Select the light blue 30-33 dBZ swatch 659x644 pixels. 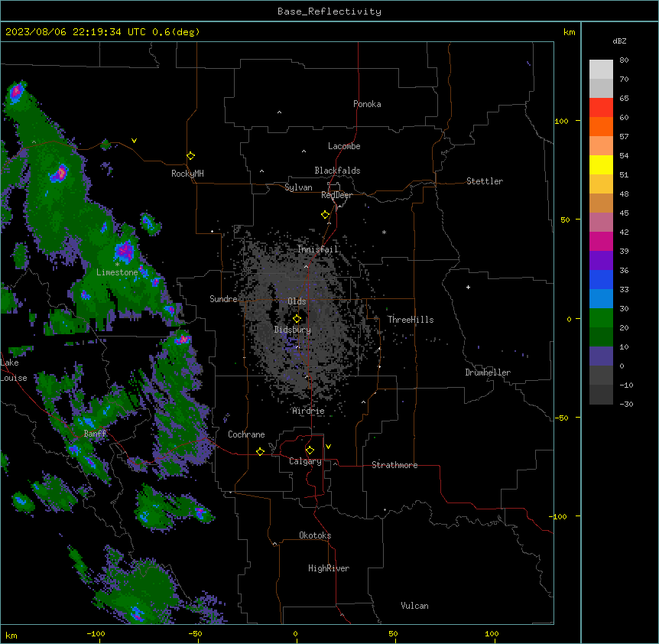click(601, 299)
